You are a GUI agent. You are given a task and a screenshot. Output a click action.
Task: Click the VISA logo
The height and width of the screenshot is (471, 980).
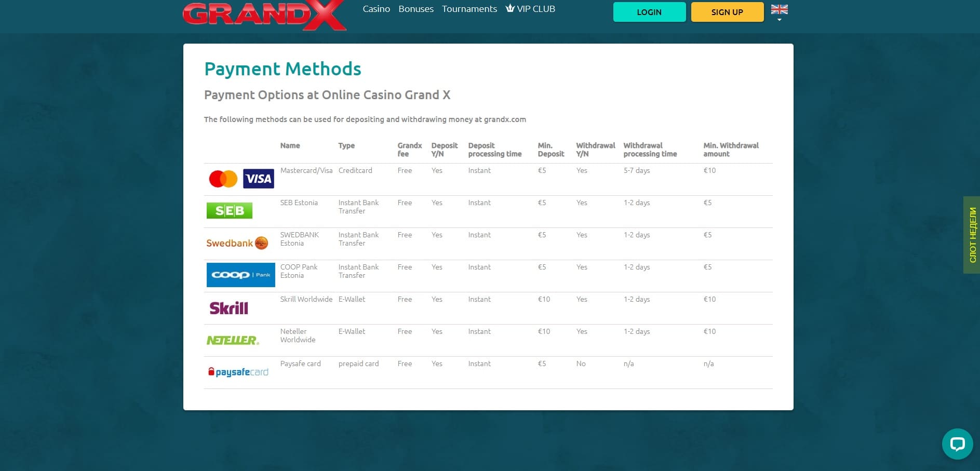click(259, 179)
